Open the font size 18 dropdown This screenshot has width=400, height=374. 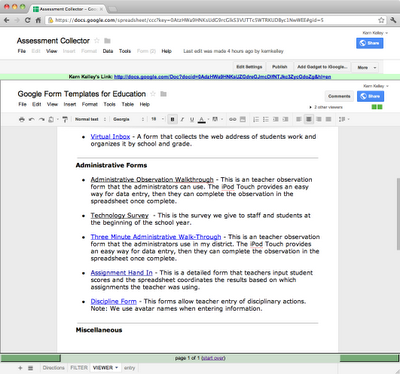click(x=157, y=119)
